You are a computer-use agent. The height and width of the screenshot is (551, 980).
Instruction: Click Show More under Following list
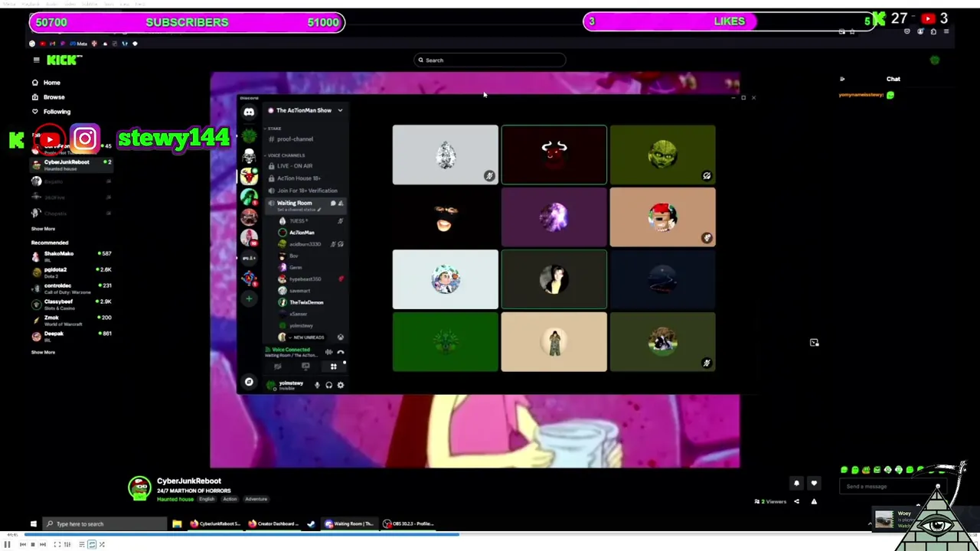[43, 229]
